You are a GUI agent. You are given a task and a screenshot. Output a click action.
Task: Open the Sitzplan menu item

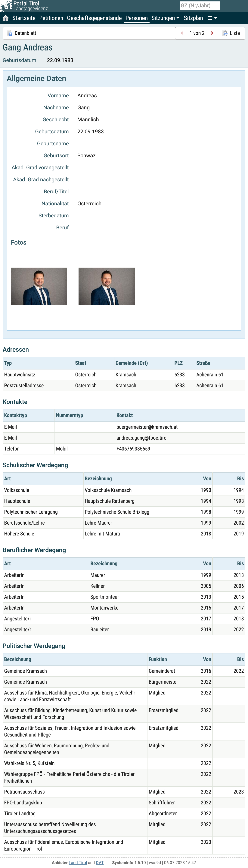click(x=193, y=18)
